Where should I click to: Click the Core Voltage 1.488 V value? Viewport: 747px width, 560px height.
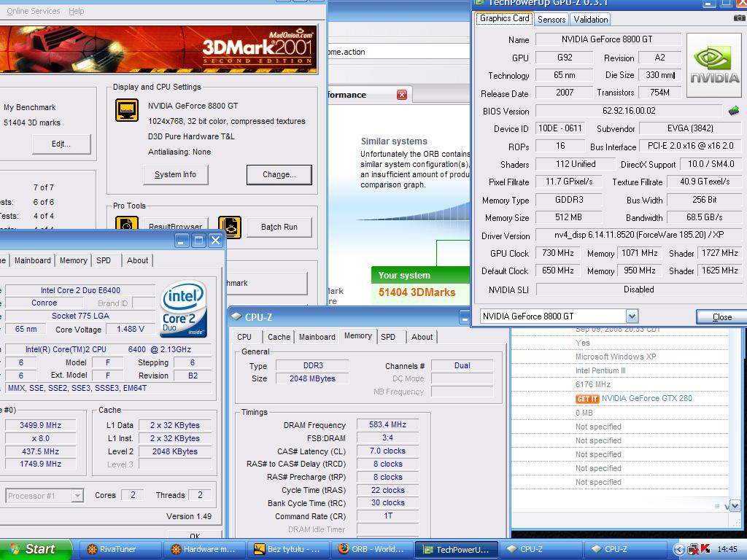(131, 329)
